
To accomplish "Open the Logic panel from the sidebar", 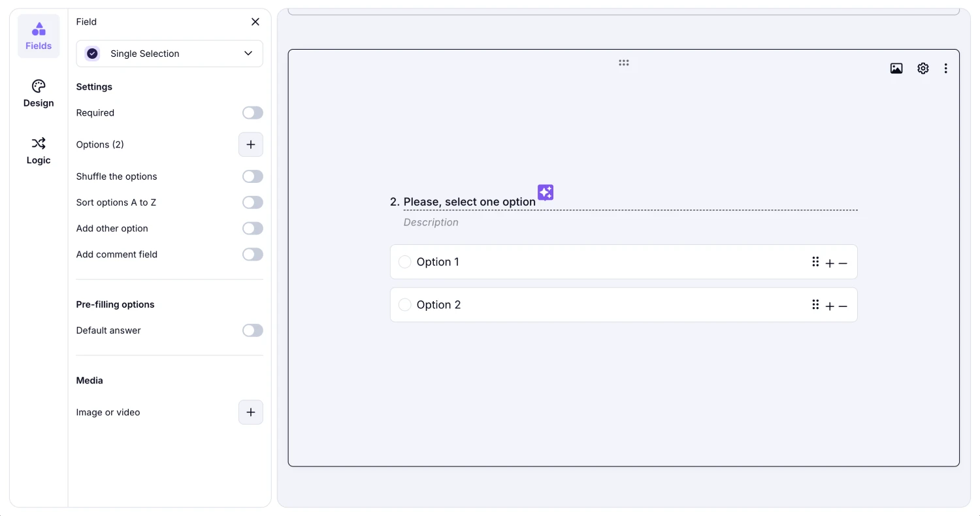I will click(x=38, y=151).
